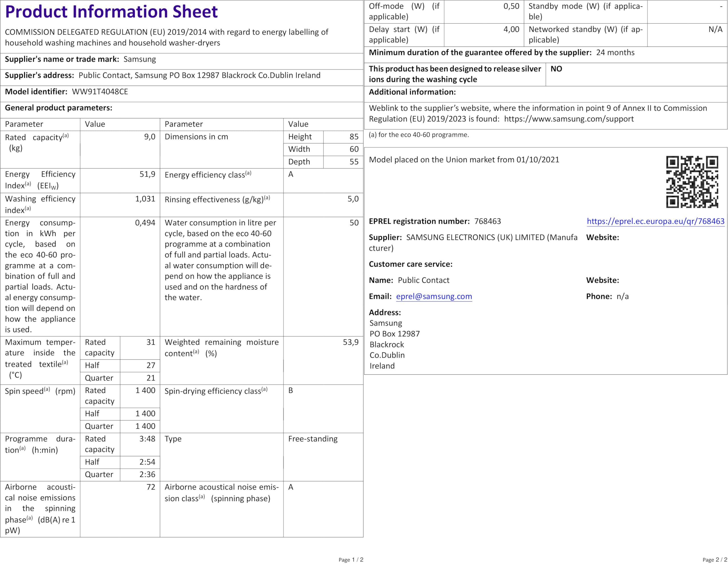Screen dimensions: 728x569
Task: Click rinsing effectiveness value 5,0
Action: 353,199
